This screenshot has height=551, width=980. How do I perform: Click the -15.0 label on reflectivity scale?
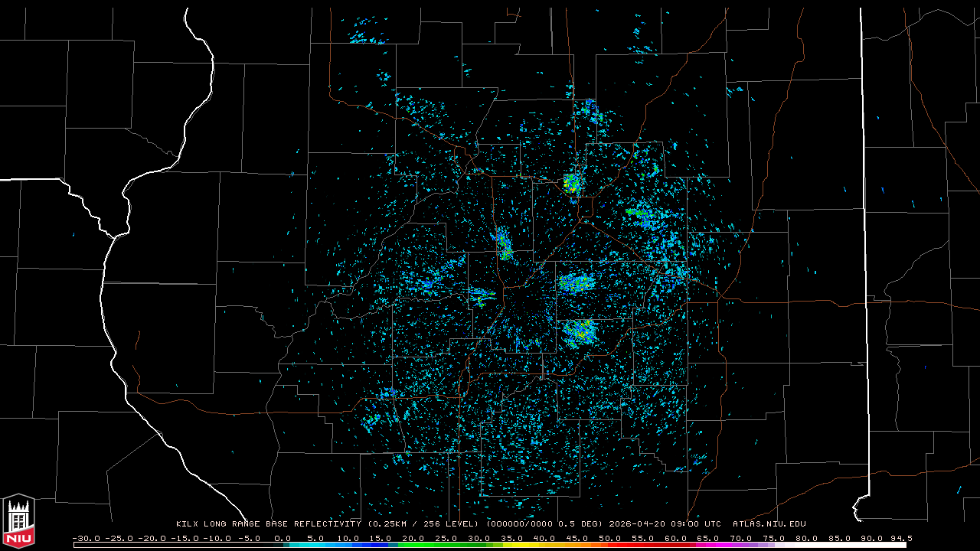(x=184, y=538)
